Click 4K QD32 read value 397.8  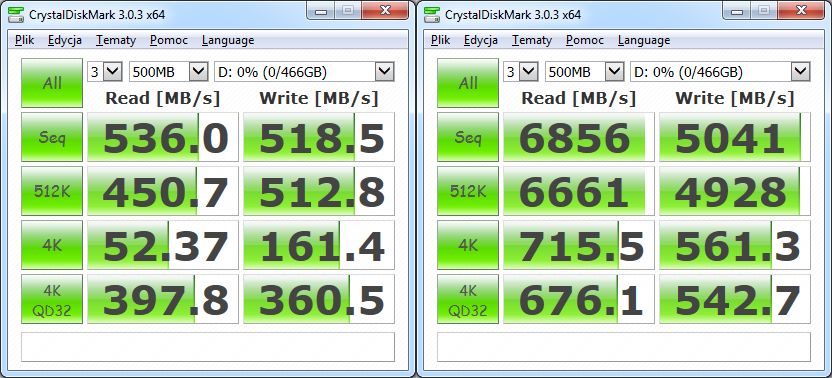[163, 299]
